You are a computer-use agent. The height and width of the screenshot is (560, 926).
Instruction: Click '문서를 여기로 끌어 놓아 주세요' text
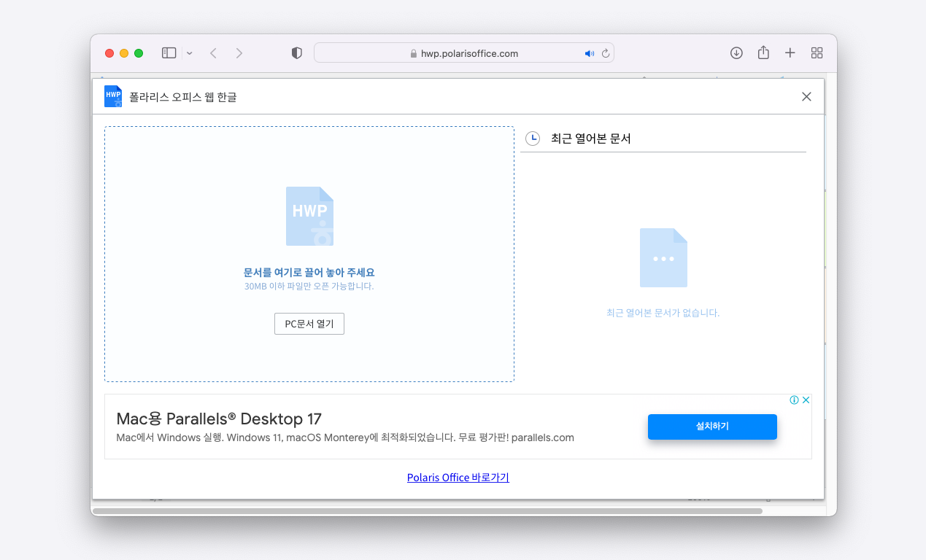309,273
